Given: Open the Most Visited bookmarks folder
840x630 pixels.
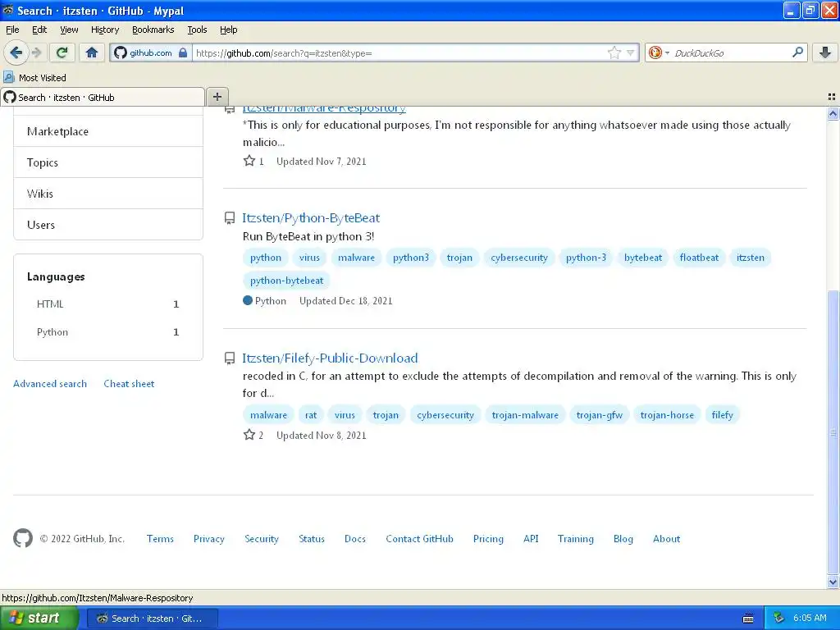Looking at the screenshot, I should click(34, 78).
